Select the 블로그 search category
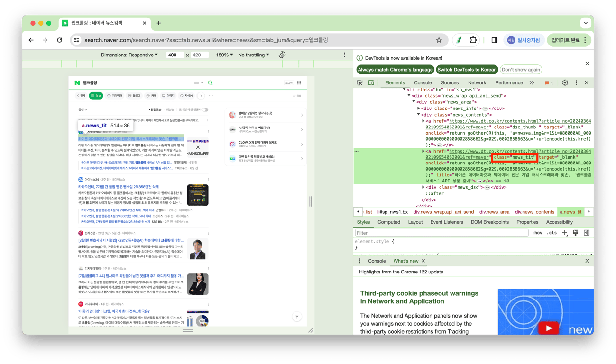Viewport: 616px width, 364px height. [134, 96]
